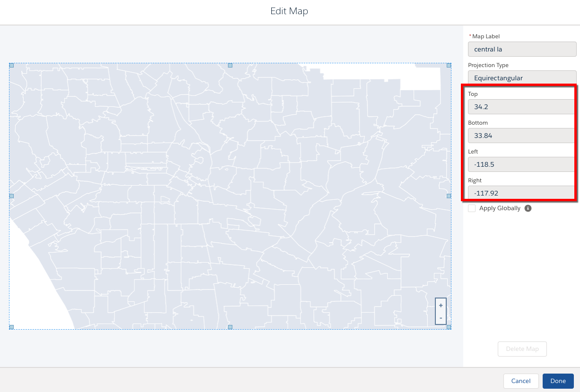Screen dimensions: 580x392
Task: Zoom out of the map with minus button
Action: 441,318
